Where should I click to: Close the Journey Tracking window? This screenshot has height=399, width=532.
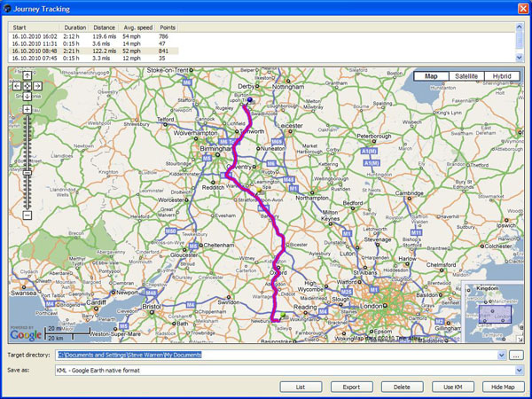(x=522, y=8)
